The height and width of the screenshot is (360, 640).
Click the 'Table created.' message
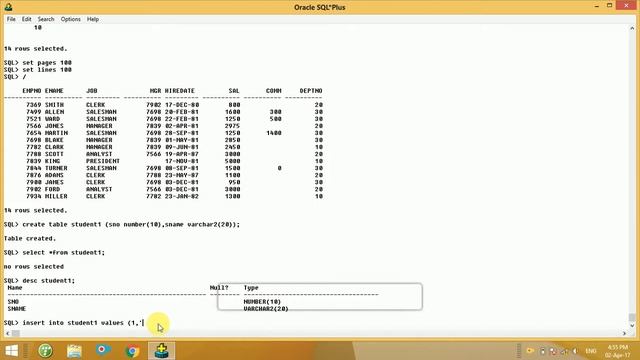coord(30,238)
